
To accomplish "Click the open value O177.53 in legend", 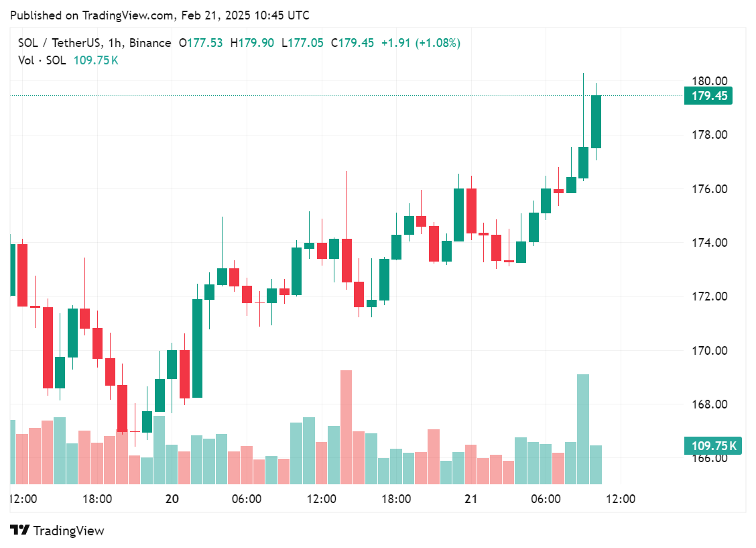I will (200, 43).
